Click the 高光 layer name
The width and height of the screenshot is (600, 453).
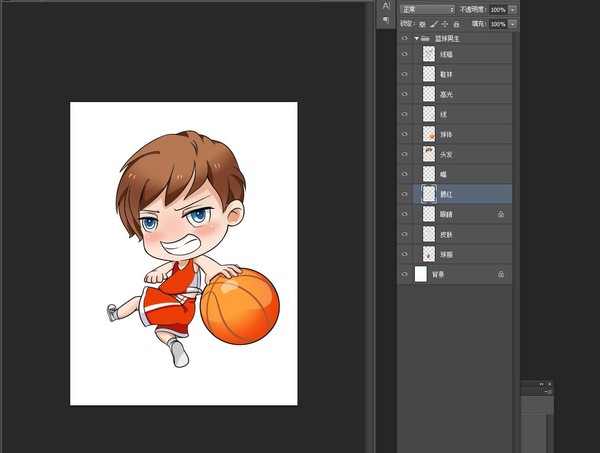[446, 95]
